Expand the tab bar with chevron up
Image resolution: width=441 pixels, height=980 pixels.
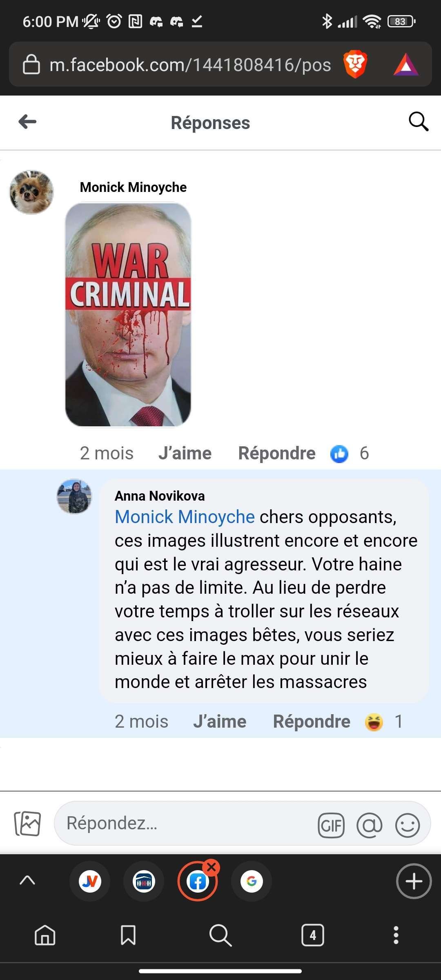coord(27,881)
